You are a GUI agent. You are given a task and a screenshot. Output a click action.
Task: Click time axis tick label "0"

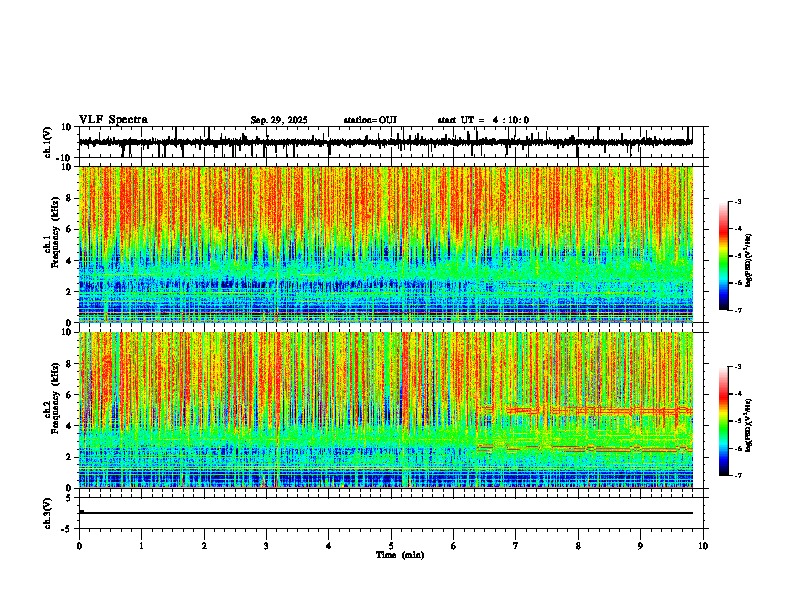79,546
